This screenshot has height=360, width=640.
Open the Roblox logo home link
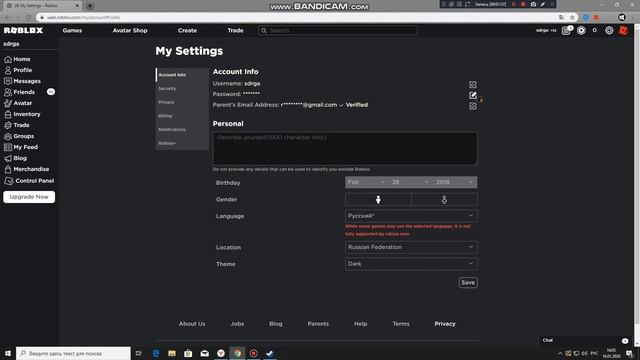click(23, 30)
